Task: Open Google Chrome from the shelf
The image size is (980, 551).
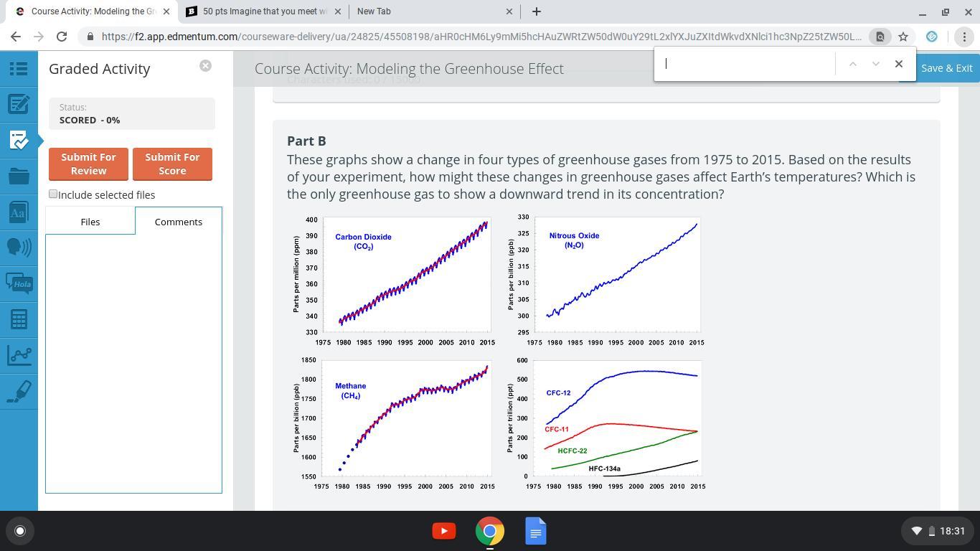Action: pyautogui.click(x=490, y=531)
